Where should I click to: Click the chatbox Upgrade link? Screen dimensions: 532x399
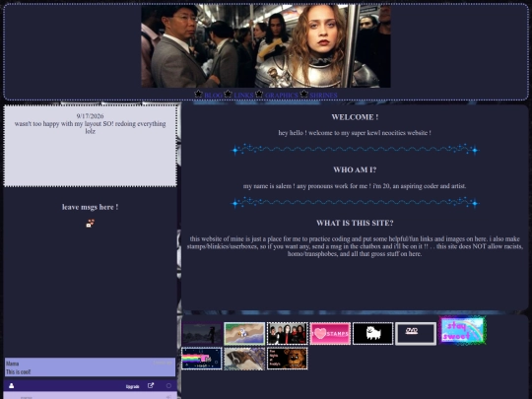(x=132, y=386)
